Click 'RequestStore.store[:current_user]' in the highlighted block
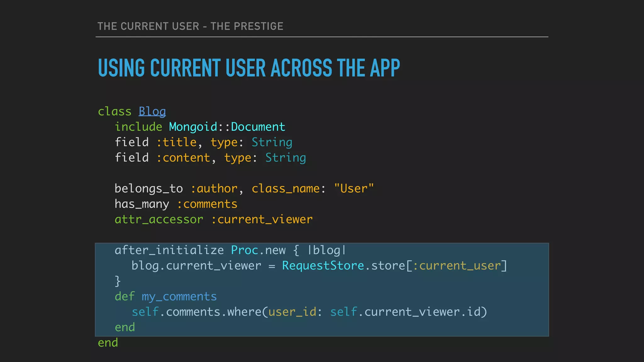Viewport: 644px width, 362px height. pyautogui.click(x=395, y=266)
